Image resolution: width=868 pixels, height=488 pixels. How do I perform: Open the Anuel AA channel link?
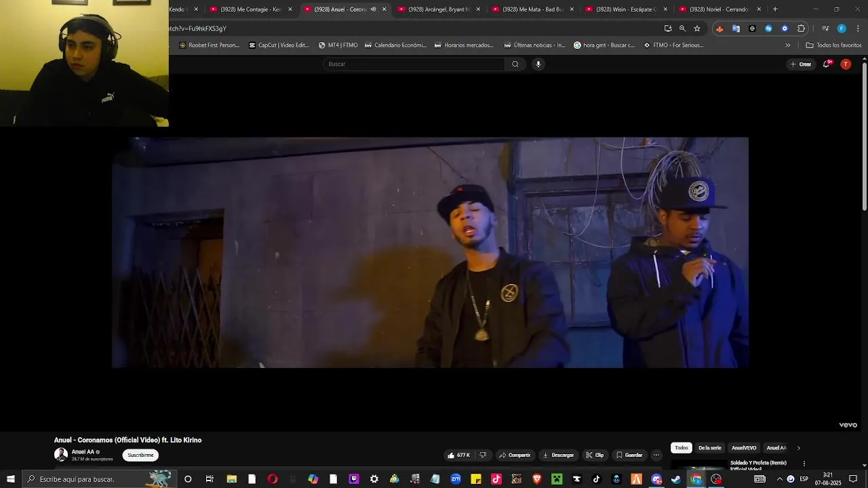click(x=83, y=452)
